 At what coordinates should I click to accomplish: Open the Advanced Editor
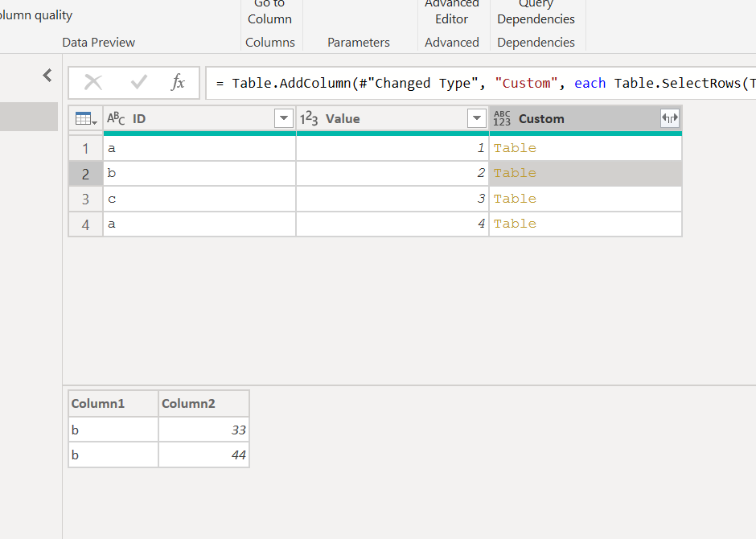click(x=452, y=13)
